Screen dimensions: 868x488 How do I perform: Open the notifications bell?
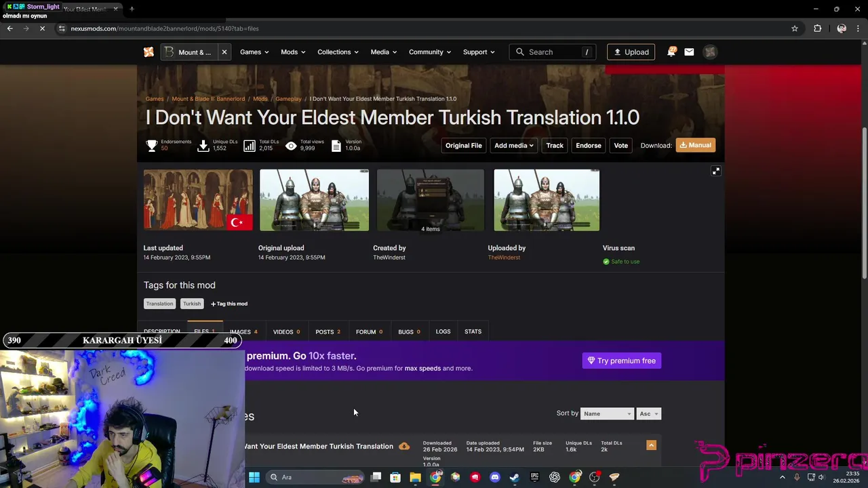671,52
